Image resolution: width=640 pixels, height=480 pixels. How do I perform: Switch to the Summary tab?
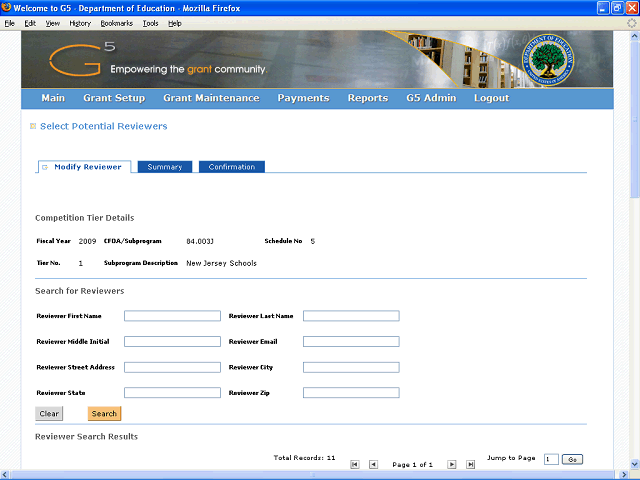coord(165,167)
